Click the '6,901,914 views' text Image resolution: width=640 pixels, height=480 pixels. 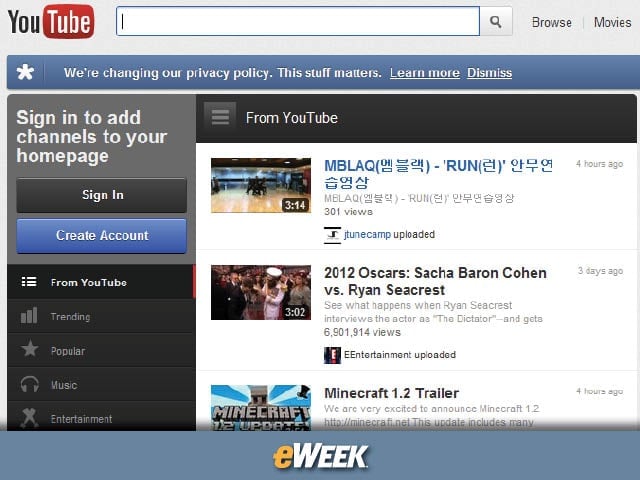pyautogui.click(x=362, y=332)
